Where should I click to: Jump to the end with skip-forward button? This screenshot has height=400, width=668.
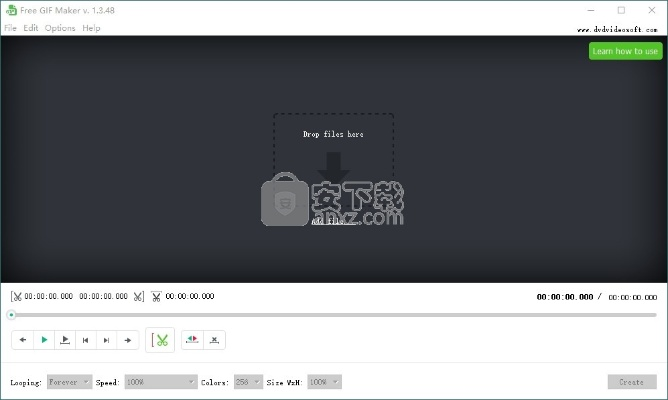(x=107, y=340)
